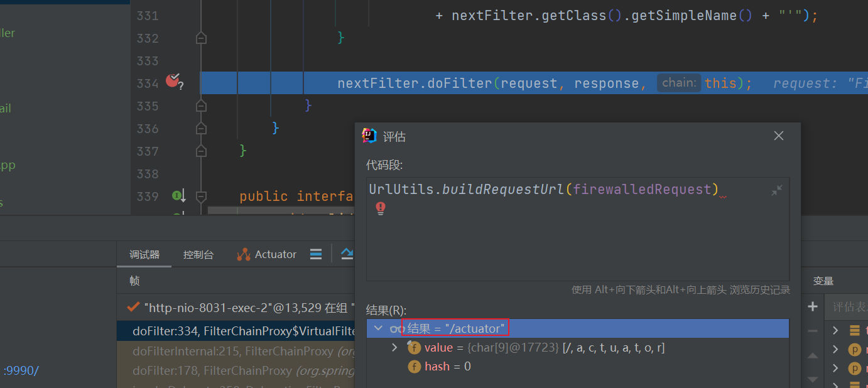Image resolution: width=868 pixels, height=388 pixels.
Task: Expand the second variable row with p icon
Action: click(x=835, y=349)
